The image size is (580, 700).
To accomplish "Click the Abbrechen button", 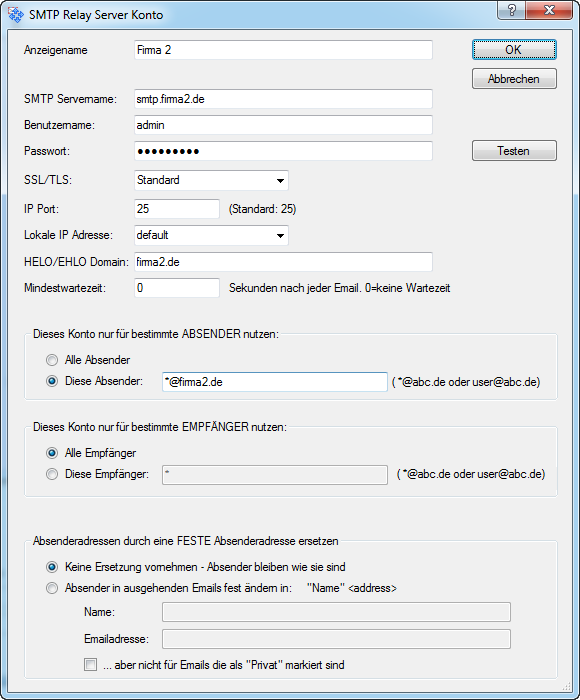I will (514, 79).
